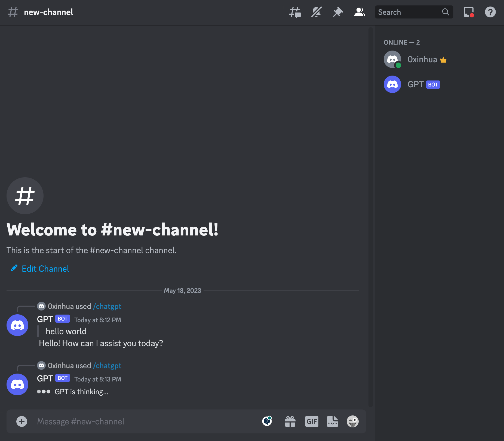Screen dimensions: 504x441
Task: Click GPT username on 8:12 PM message
Action: point(45,319)
